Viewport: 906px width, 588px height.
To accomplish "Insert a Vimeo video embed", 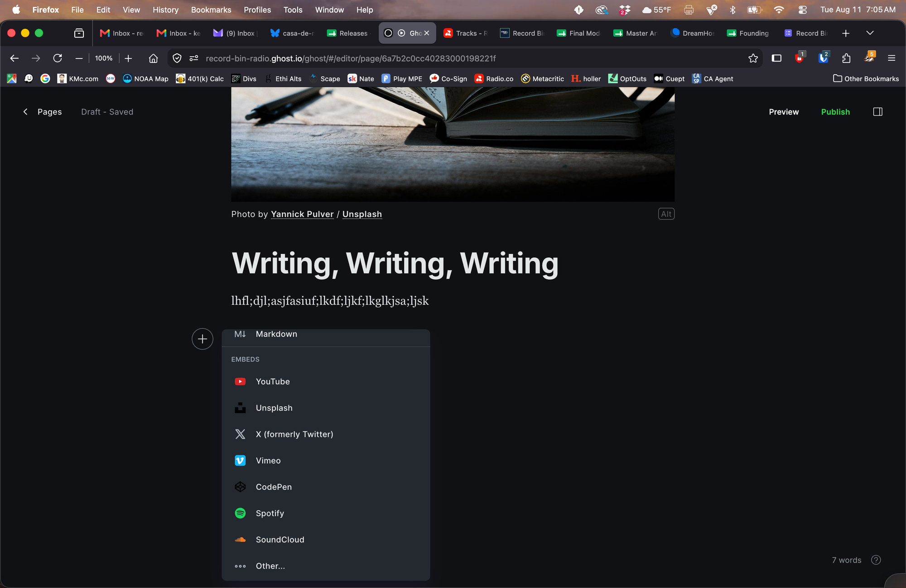I will tap(326, 460).
